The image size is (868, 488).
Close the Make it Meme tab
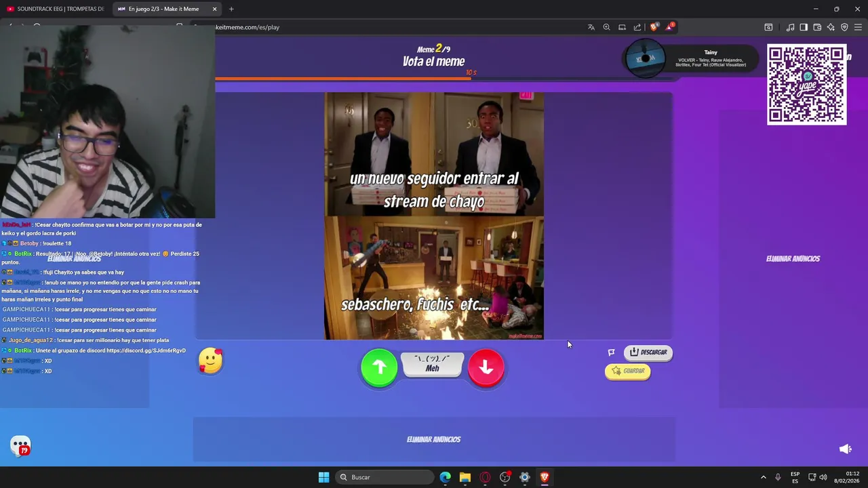coord(215,9)
